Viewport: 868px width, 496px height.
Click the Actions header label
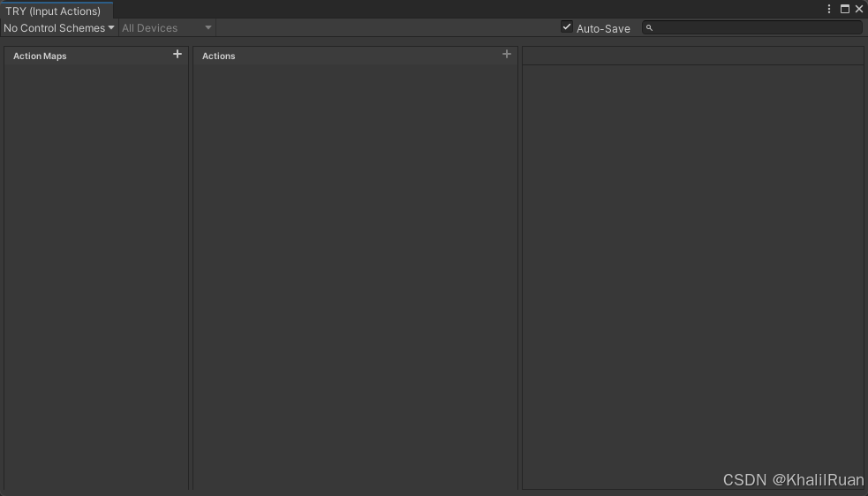coord(219,56)
